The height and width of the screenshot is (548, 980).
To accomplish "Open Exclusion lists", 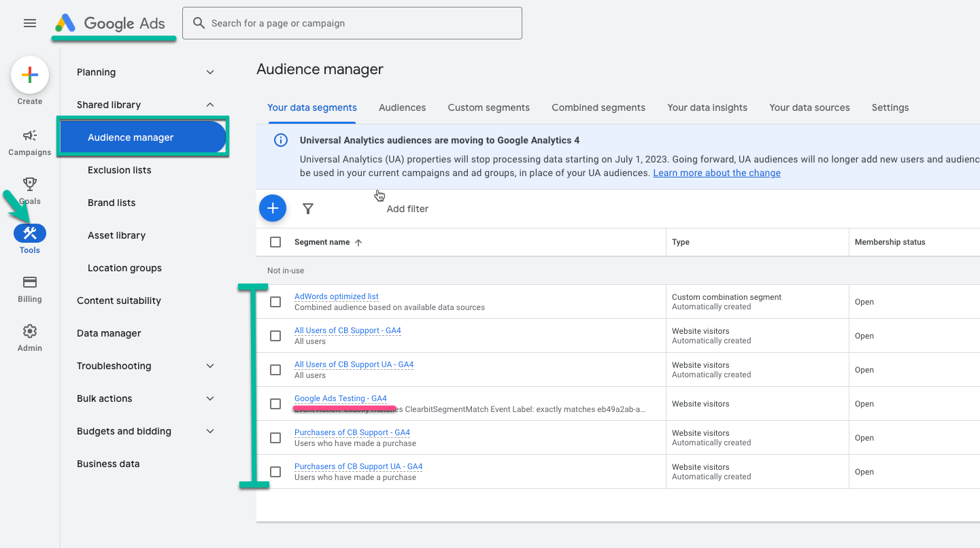I will point(120,170).
